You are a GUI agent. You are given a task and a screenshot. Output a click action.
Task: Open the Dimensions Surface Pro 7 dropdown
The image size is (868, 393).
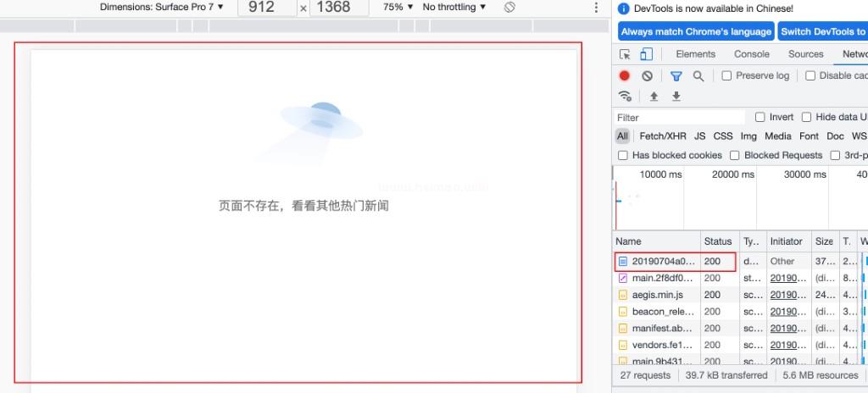tap(162, 7)
